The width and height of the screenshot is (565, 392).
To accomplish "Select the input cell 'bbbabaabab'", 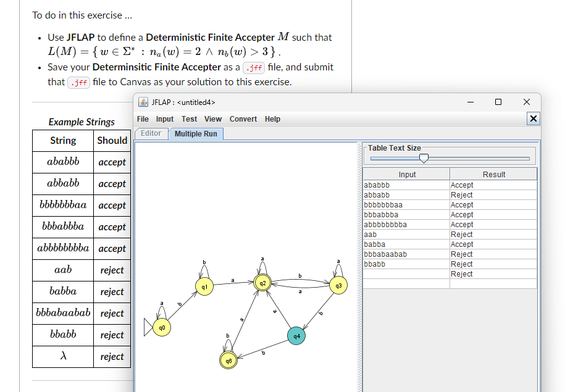I will (x=406, y=254).
